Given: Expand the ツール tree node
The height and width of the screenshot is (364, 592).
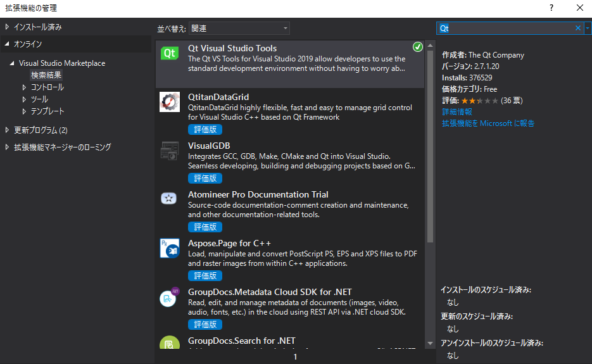Looking at the screenshot, I should (24, 99).
